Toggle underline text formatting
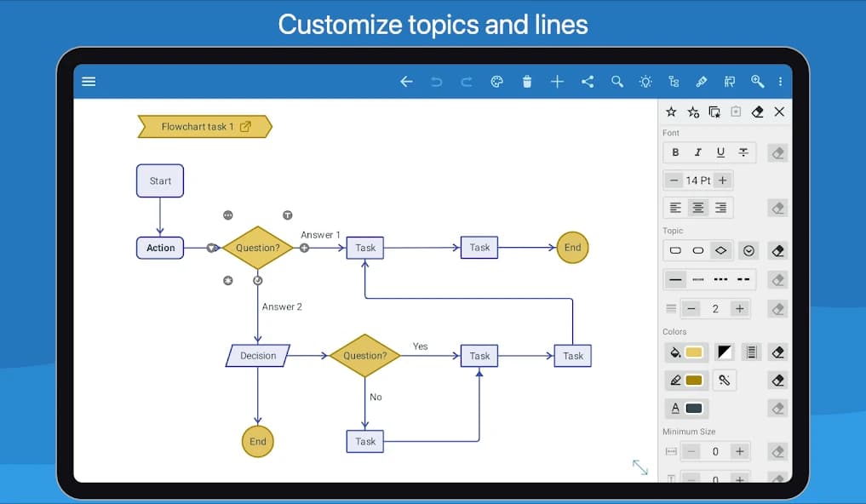866x504 pixels. point(720,152)
